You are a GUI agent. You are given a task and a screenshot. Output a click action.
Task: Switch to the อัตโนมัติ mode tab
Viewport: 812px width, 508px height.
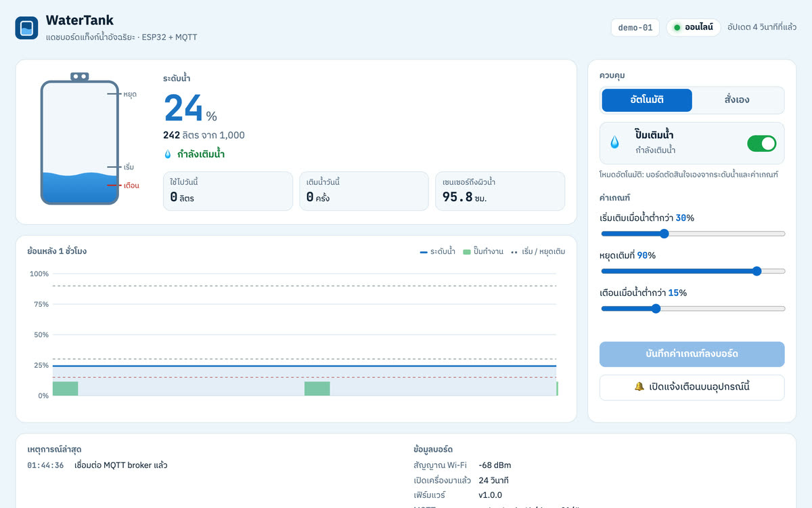point(647,100)
